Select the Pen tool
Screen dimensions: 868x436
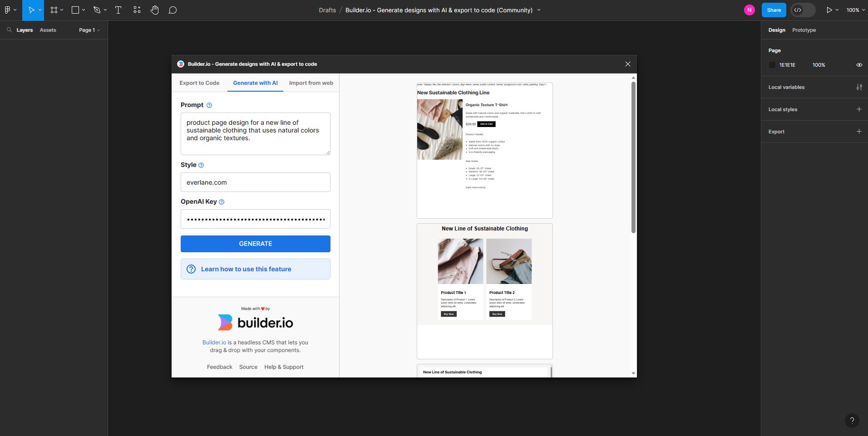point(97,10)
